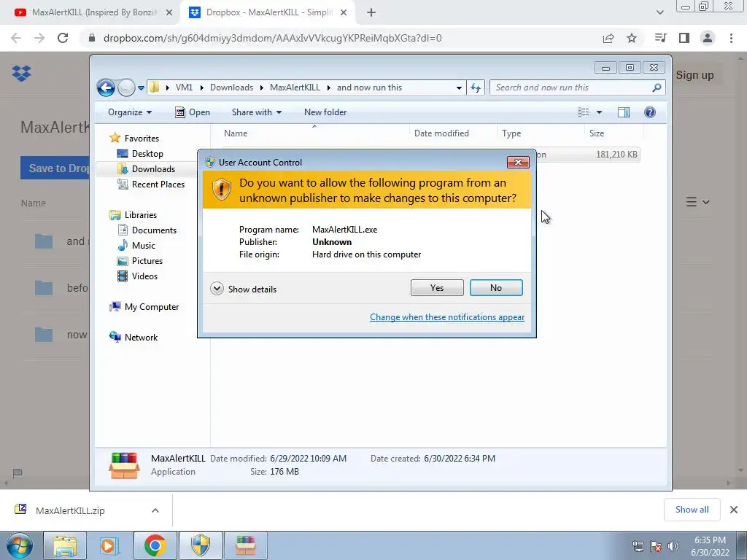This screenshot has height=560, width=747.
Task: Select My Computer in navigation pane
Action: (x=144, y=307)
